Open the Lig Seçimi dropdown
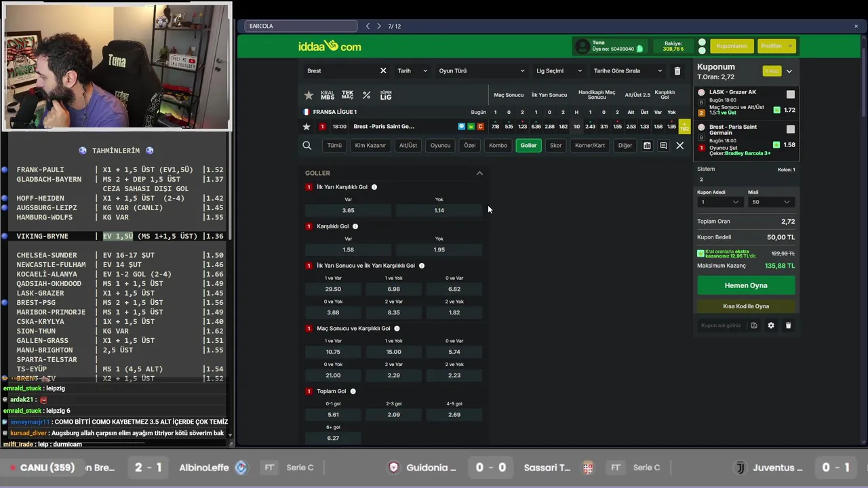The height and width of the screenshot is (488, 868). 559,70
